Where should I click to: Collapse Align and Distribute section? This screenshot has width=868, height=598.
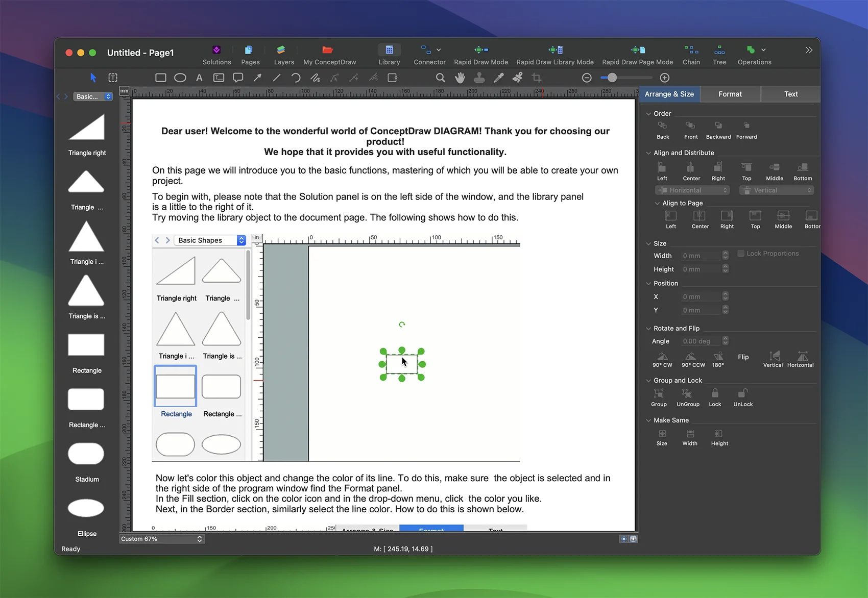pyautogui.click(x=648, y=153)
